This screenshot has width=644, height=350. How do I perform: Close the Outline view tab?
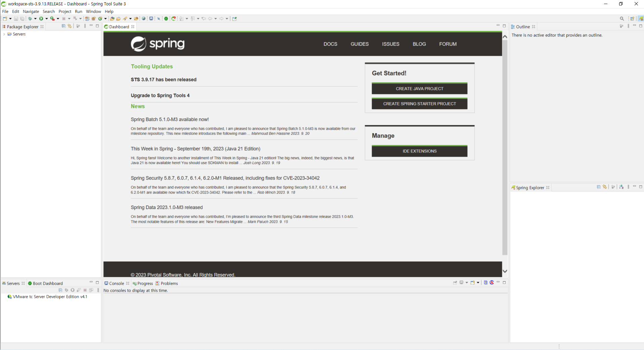(x=534, y=27)
